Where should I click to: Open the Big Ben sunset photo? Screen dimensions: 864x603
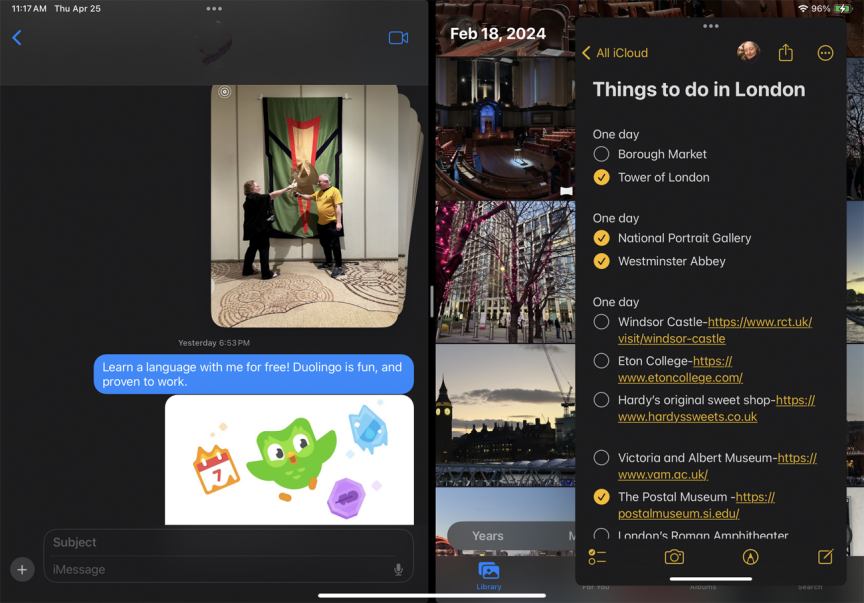coord(505,415)
